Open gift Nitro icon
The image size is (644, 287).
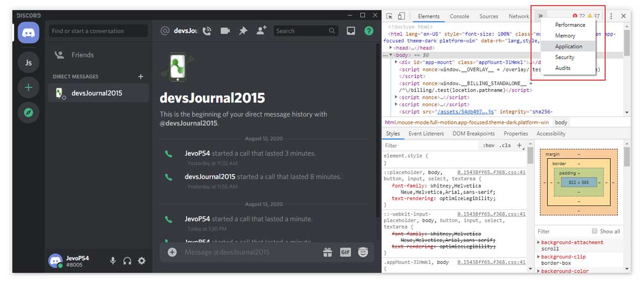pyautogui.click(x=327, y=252)
